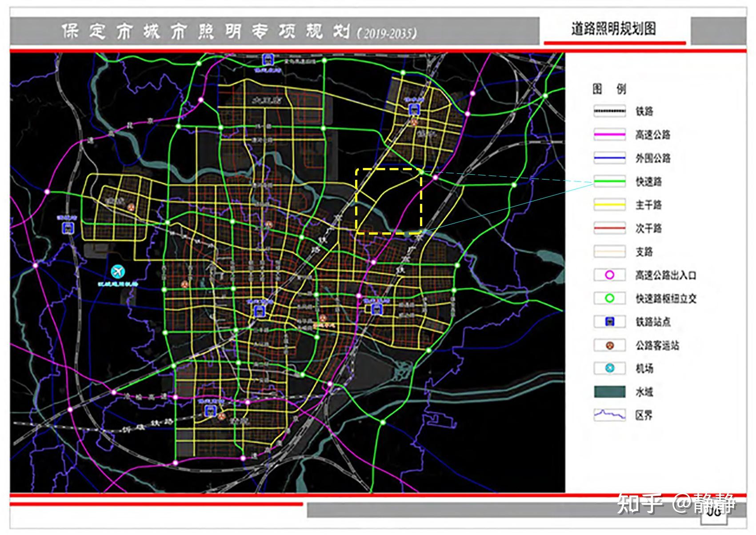Click the 高速公路出入口 legend label
Viewport: 756px width, 535px height.
click(x=666, y=275)
